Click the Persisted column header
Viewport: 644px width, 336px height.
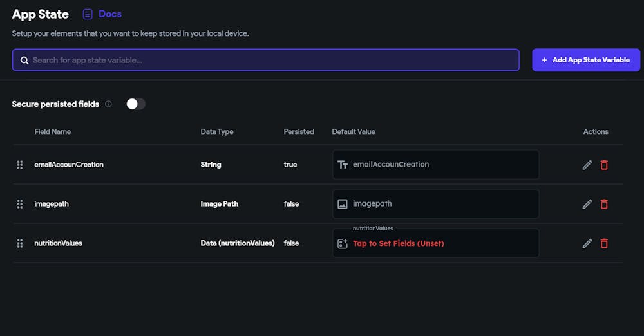(x=299, y=131)
